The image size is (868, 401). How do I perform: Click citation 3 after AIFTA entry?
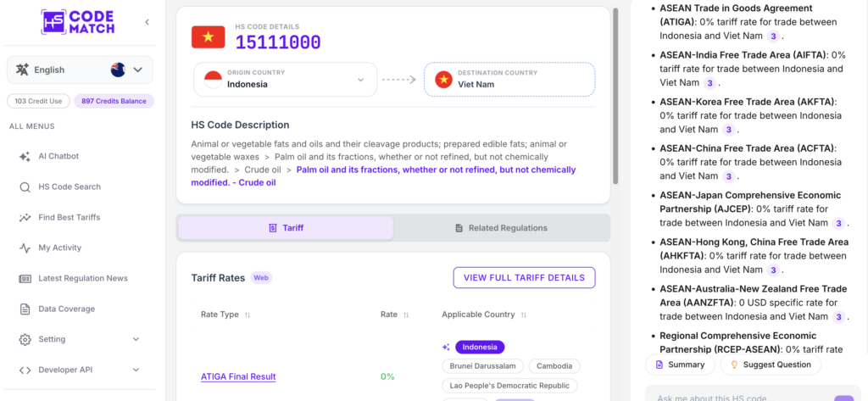pos(709,83)
